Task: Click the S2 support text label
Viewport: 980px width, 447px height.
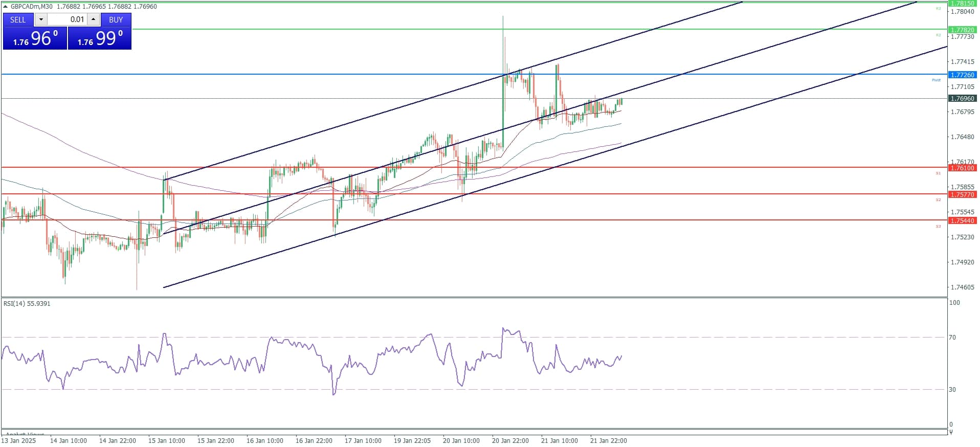Action: (938, 199)
